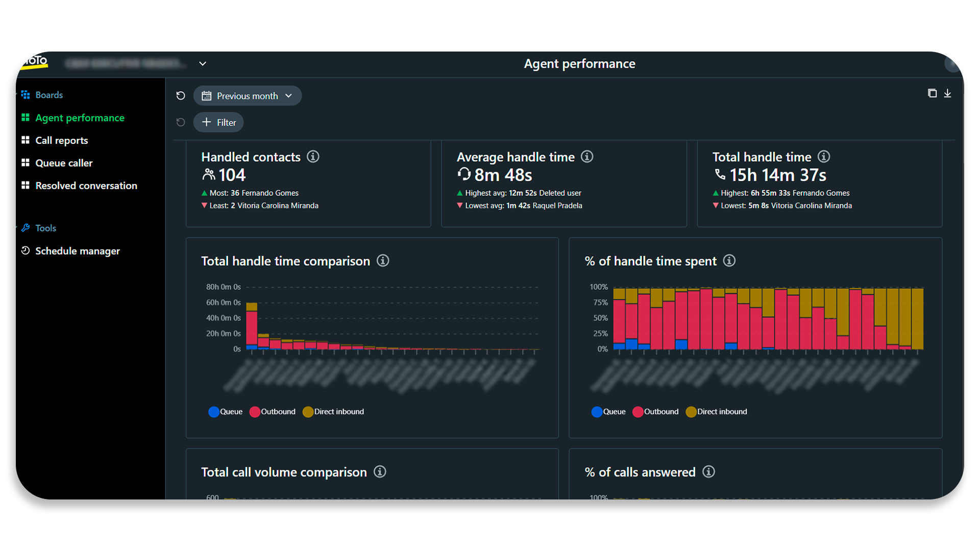The image size is (980, 551).
Task: Select the Agent performance menu item
Action: (x=80, y=117)
